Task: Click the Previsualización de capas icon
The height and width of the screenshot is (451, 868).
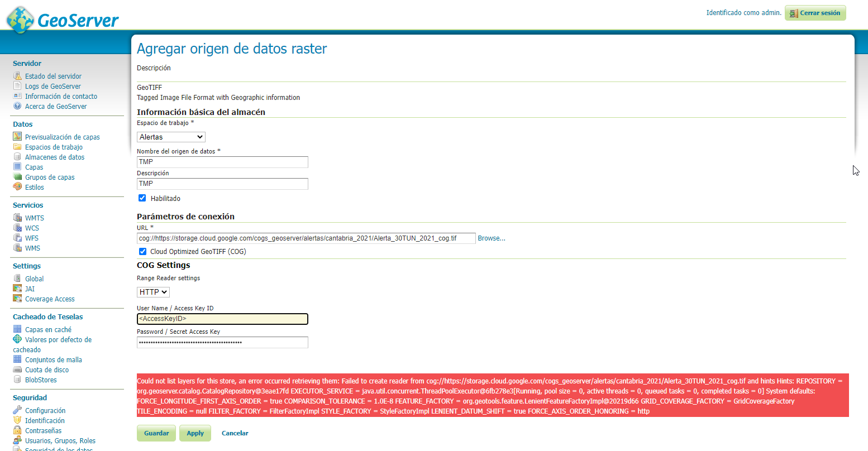Action: point(17,137)
